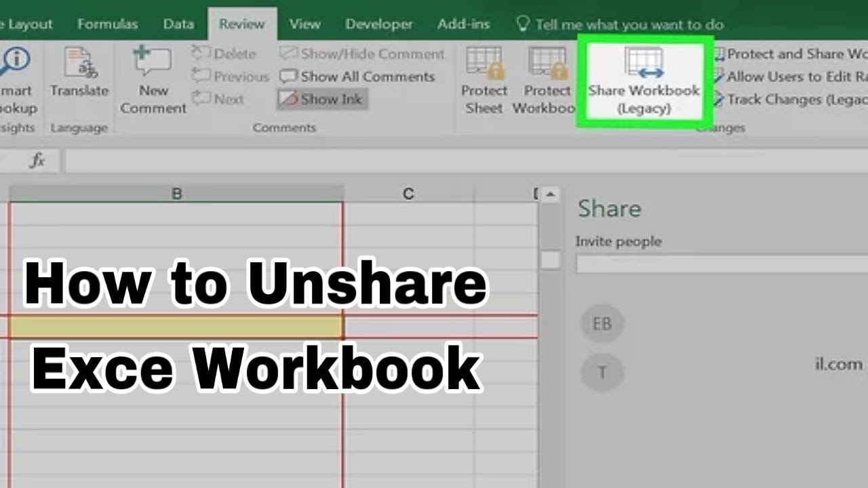868x488 pixels.
Task: Open the Formulas ribbon tab
Action: click(107, 24)
